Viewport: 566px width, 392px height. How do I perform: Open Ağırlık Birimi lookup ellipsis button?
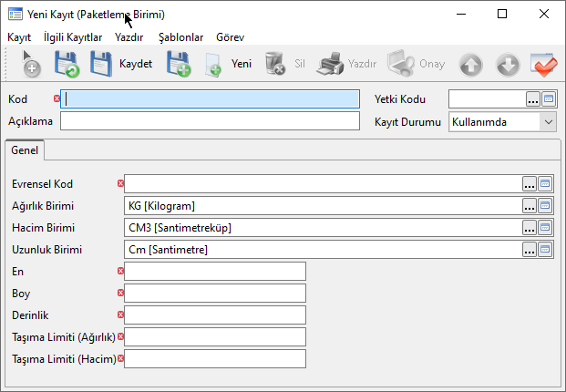coord(529,205)
